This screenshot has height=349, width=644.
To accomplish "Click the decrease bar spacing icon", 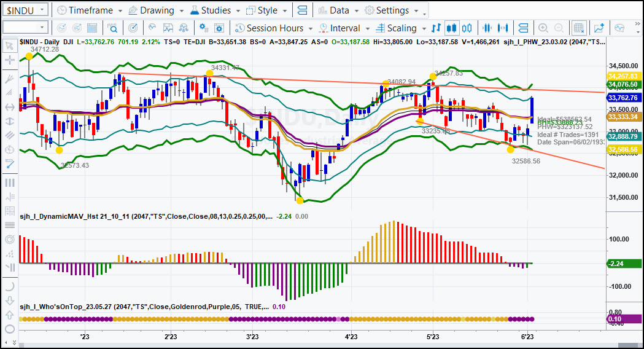I will click(x=487, y=28).
